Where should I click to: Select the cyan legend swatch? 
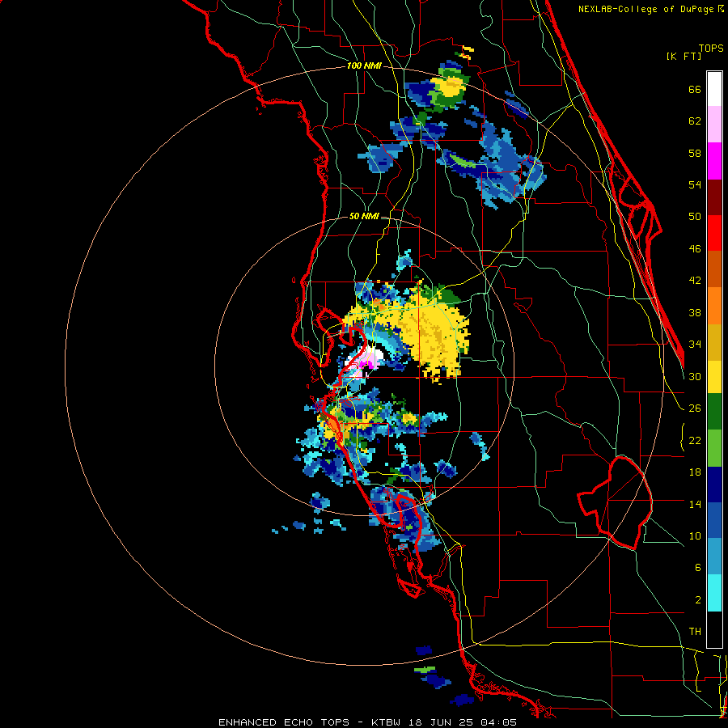tap(714, 594)
